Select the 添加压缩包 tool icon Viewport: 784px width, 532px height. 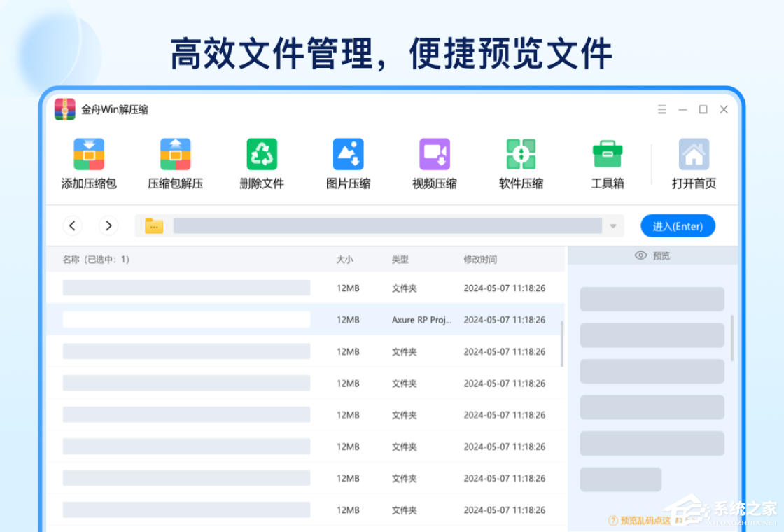coord(88,153)
